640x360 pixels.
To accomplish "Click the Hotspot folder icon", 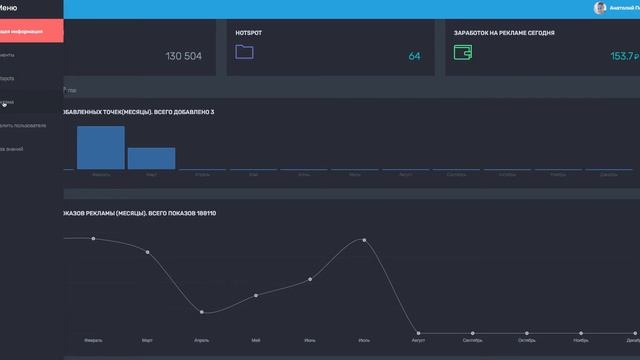I will tap(244, 52).
